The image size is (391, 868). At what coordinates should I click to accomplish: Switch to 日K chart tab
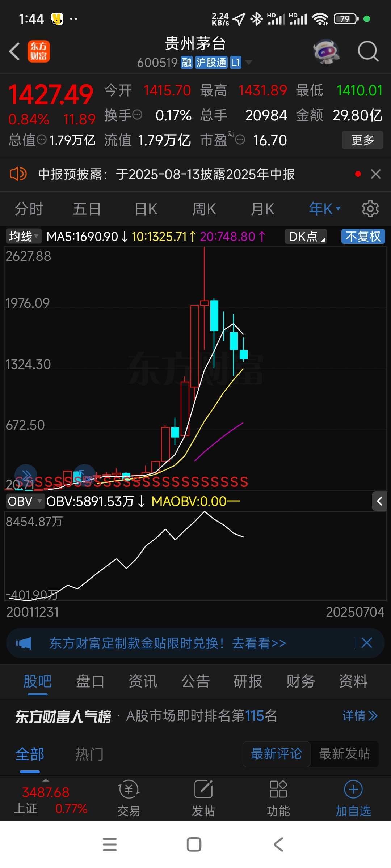pyautogui.click(x=146, y=209)
